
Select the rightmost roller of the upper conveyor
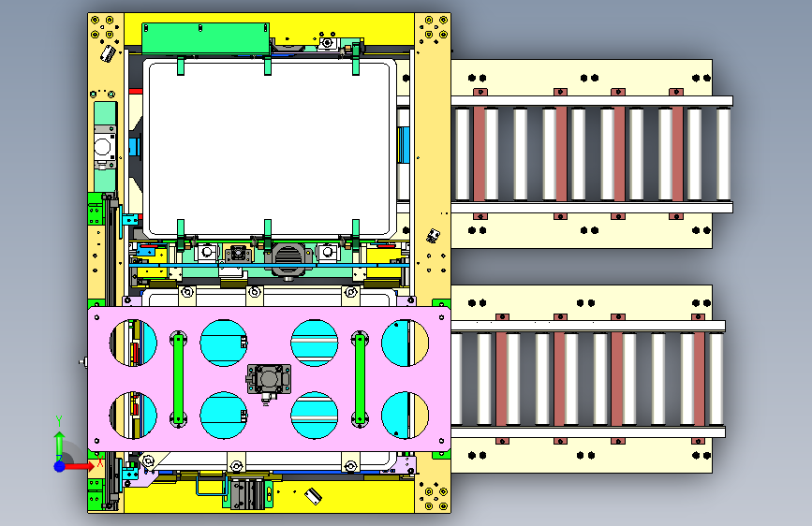pos(723,153)
